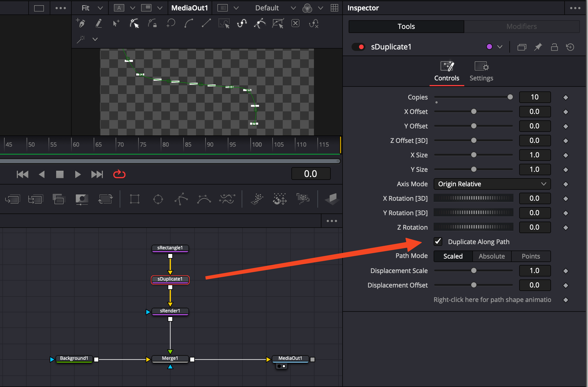The height and width of the screenshot is (387, 588).
Task: Click the Displacement Scale slider
Action: pos(474,271)
